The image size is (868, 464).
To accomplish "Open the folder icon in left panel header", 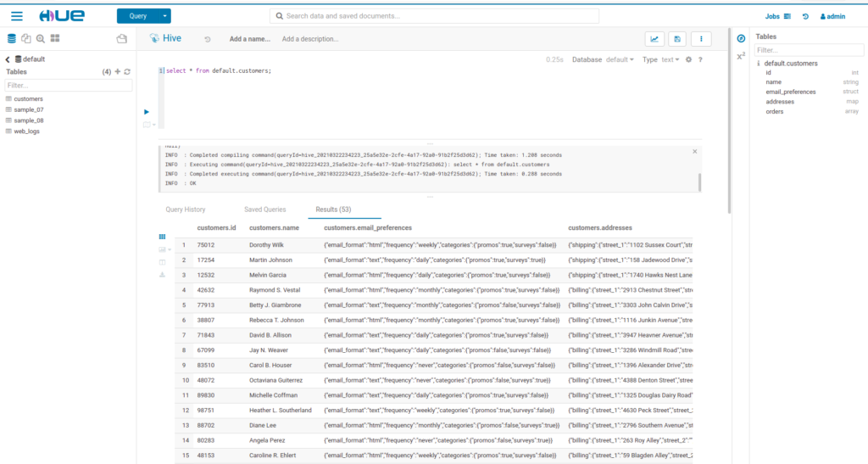I will point(122,38).
